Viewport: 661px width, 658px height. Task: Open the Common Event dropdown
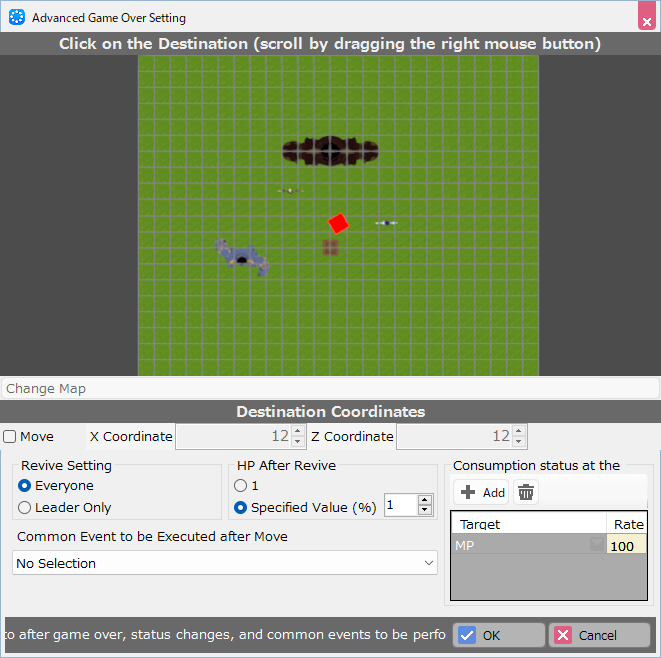point(225,564)
